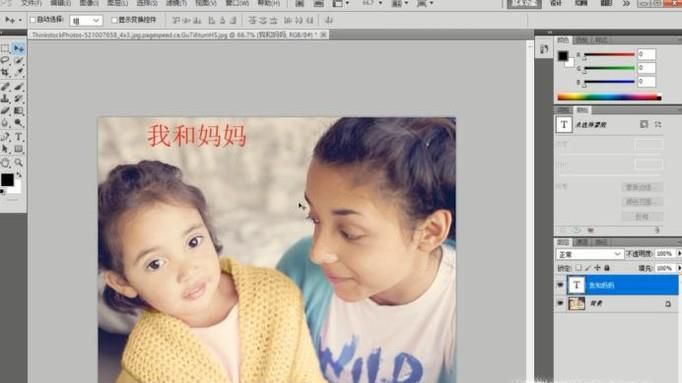Open the layer opacity slider arrow
The image size is (682, 383).
[679, 253]
